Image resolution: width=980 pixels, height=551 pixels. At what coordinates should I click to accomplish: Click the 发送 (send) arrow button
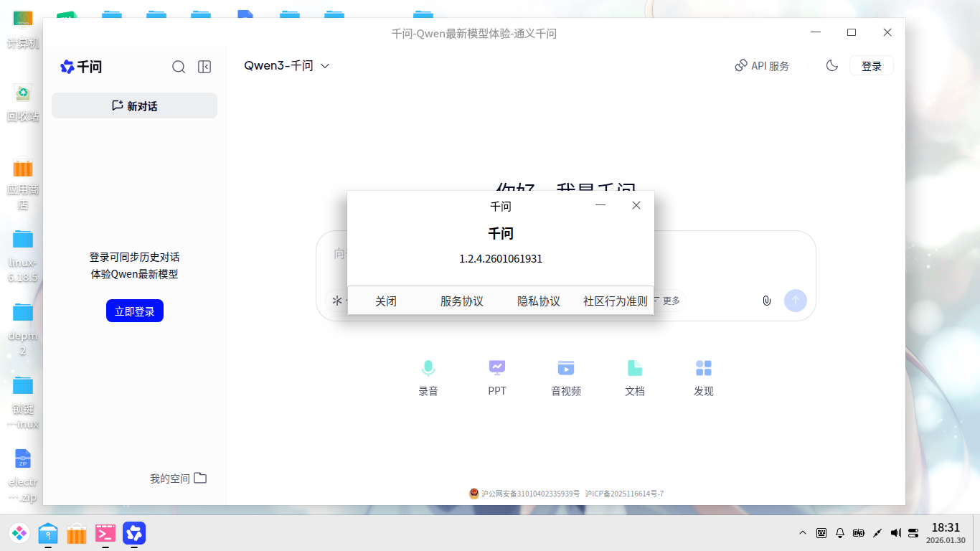pos(796,301)
